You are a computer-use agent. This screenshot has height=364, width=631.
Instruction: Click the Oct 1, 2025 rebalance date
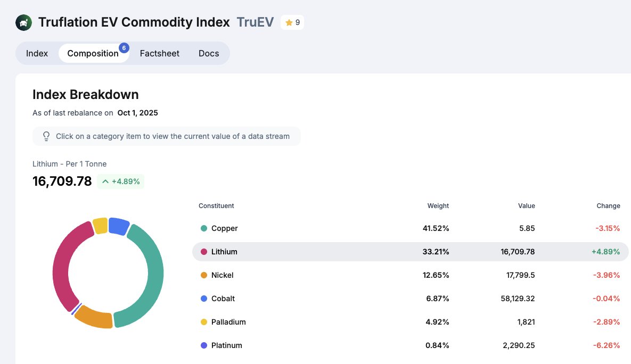coord(137,113)
